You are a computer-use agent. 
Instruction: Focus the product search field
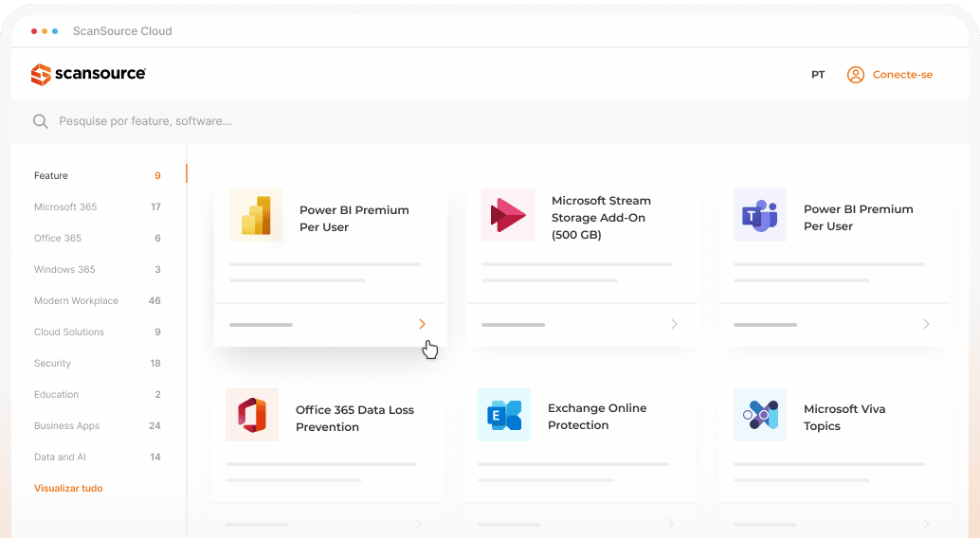[379, 121]
